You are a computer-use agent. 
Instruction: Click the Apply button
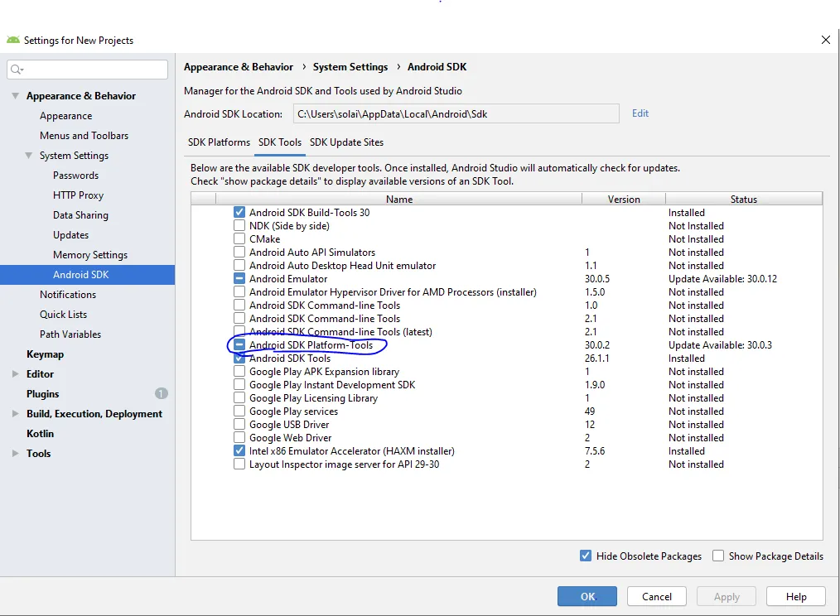pos(727,596)
